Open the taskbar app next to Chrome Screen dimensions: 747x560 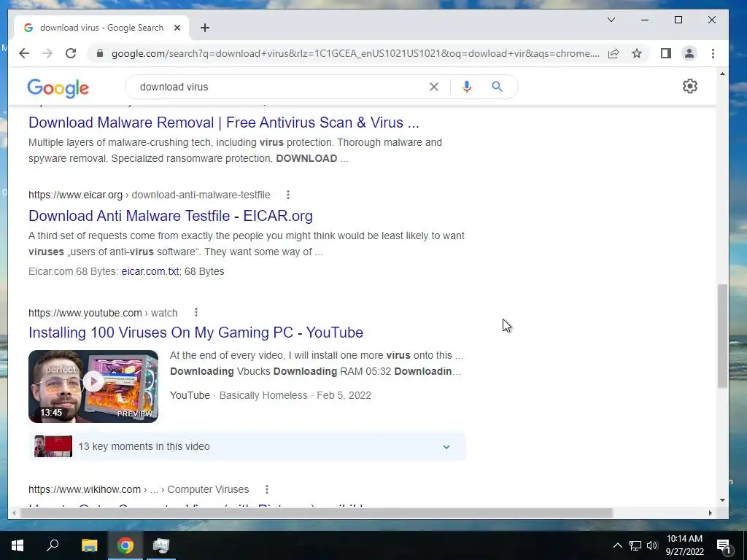pyautogui.click(x=161, y=545)
